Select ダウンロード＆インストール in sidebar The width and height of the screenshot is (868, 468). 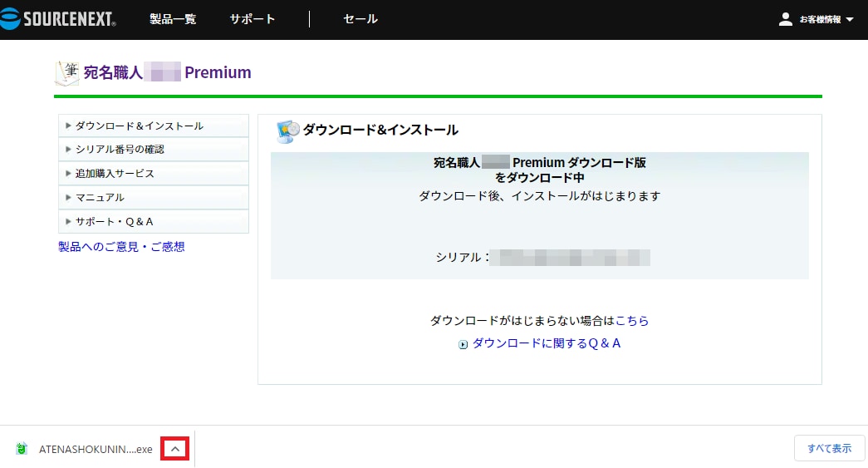point(154,126)
